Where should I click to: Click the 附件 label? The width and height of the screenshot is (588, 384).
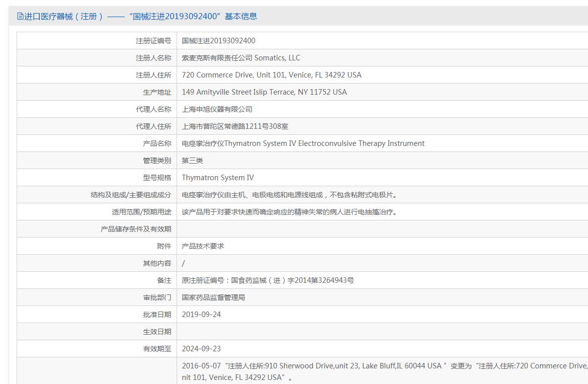coord(164,246)
